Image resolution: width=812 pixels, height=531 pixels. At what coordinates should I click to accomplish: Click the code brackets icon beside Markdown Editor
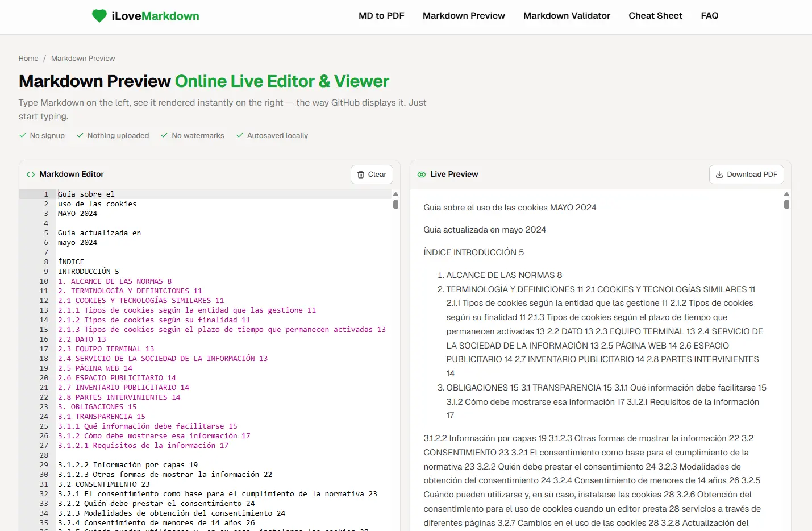31,175
